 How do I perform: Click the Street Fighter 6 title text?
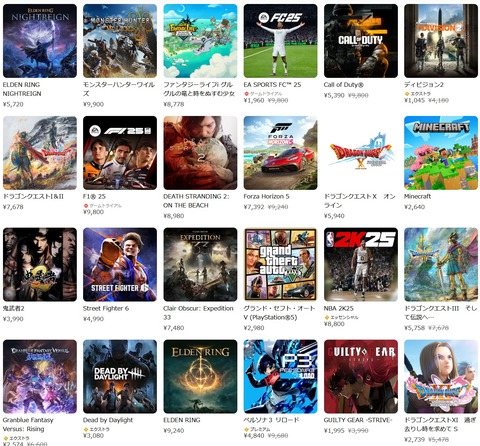point(106,309)
